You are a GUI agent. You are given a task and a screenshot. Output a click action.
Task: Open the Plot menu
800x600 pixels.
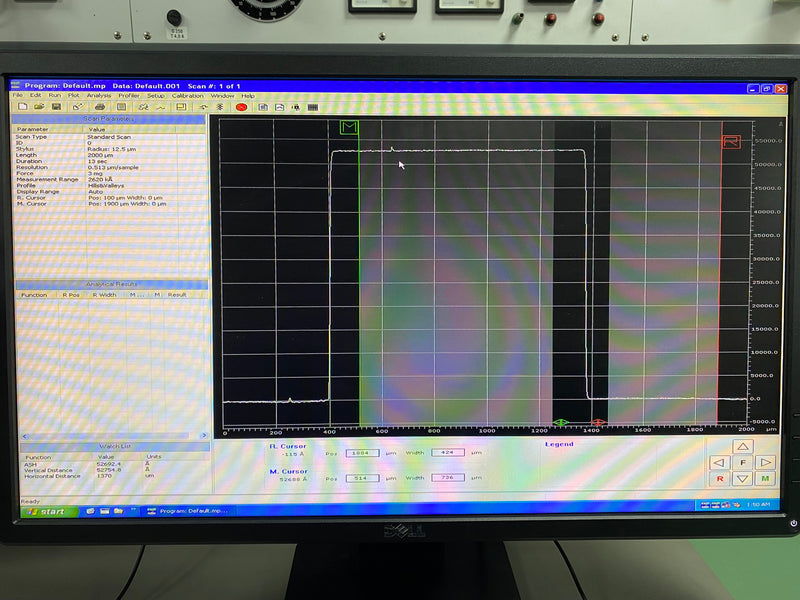pos(73,95)
